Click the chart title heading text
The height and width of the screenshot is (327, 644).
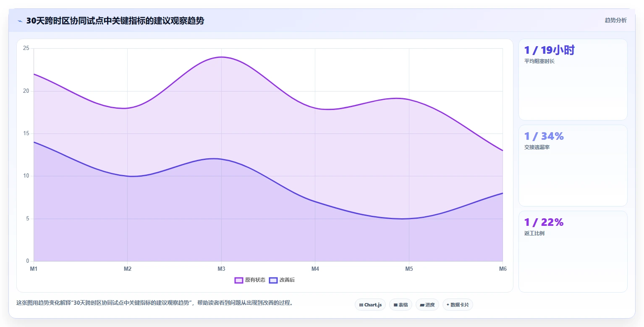coord(115,21)
